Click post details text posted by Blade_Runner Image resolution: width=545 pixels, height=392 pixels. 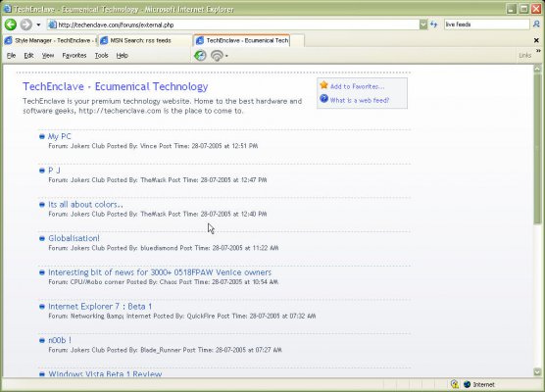[165, 350]
